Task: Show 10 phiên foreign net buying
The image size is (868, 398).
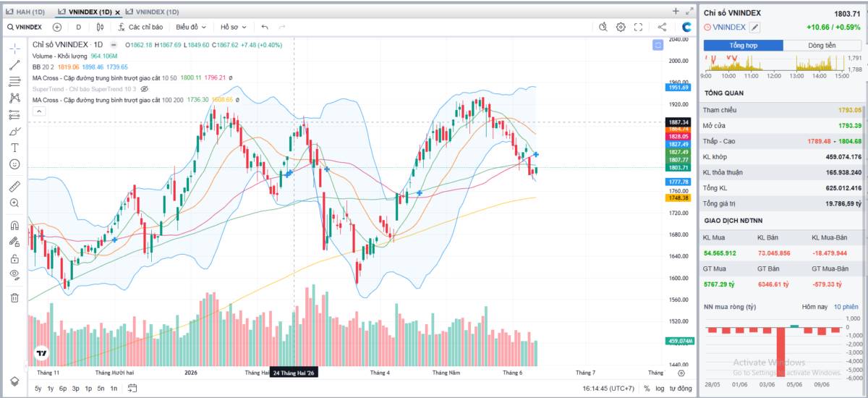Action: (x=847, y=307)
